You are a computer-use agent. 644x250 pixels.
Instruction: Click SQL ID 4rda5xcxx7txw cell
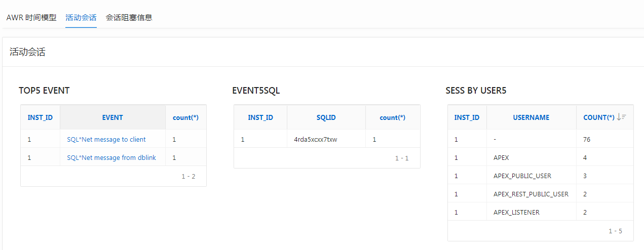pos(316,139)
